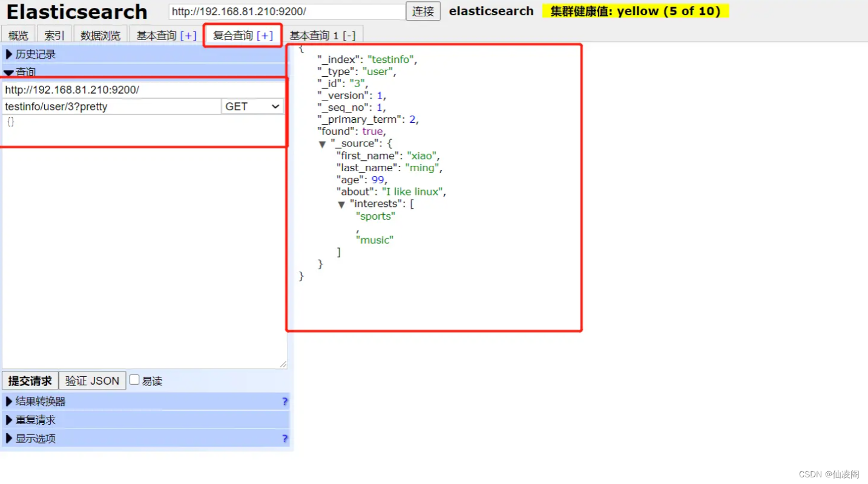Open the 数据浏览 data browser tab

[100, 35]
